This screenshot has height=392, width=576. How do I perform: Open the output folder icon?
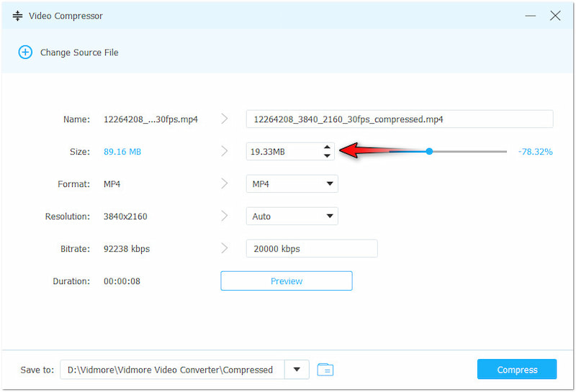pos(325,370)
